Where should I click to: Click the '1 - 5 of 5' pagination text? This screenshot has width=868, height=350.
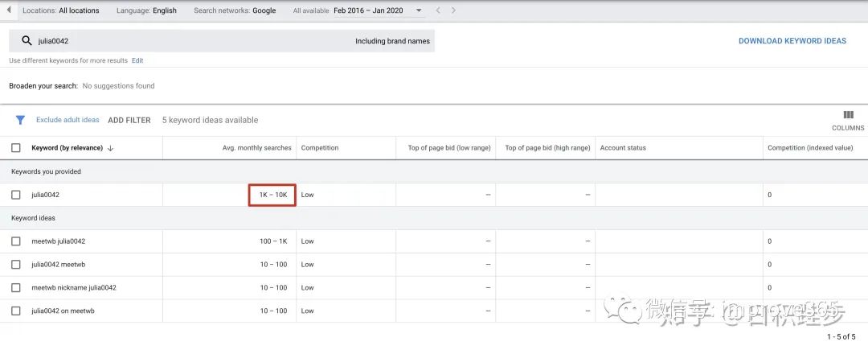(841, 336)
